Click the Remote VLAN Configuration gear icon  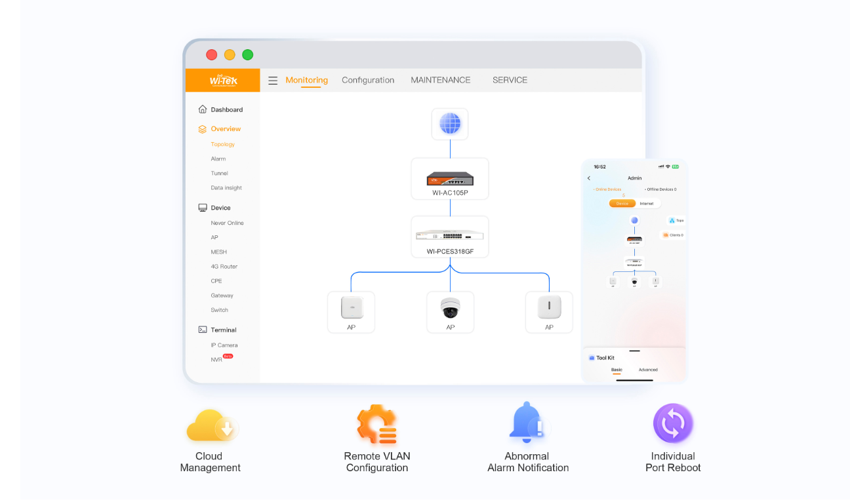click(x=376, y=425)
